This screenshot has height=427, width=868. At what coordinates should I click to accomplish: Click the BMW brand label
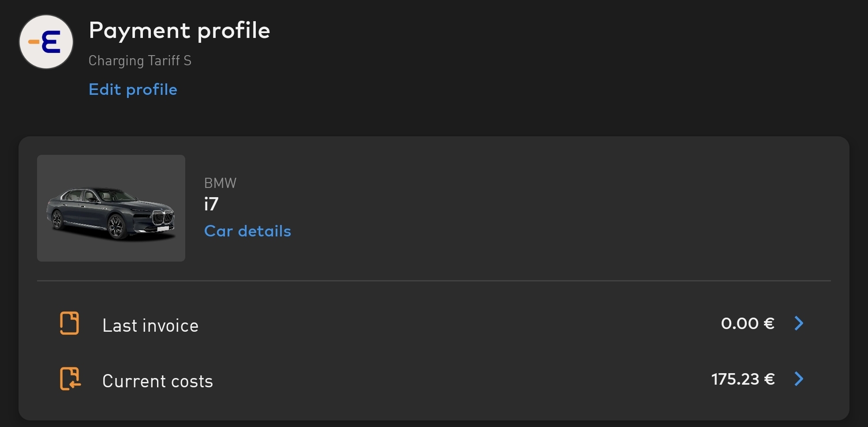click(x=220, y=183)
